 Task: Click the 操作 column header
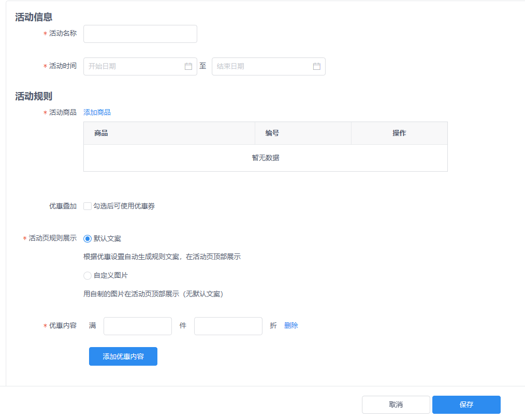[x=399, y=133]
